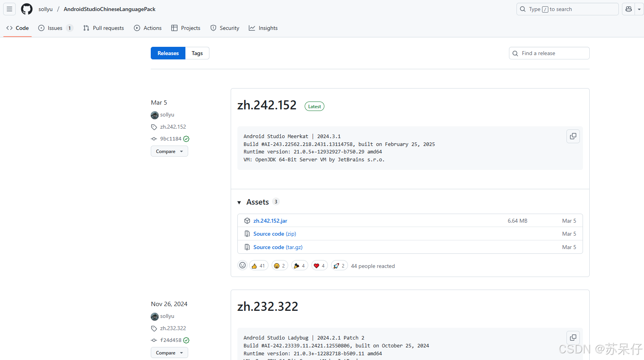Open AndroidStudioChineseLanguagePack repository link
Screen dimensions: 644x360
click(x=109, y=9)
